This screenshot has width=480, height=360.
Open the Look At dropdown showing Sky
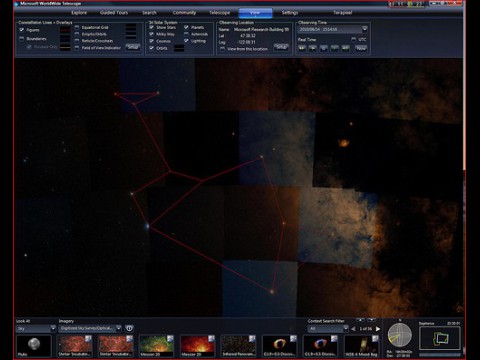pos(36,329)
